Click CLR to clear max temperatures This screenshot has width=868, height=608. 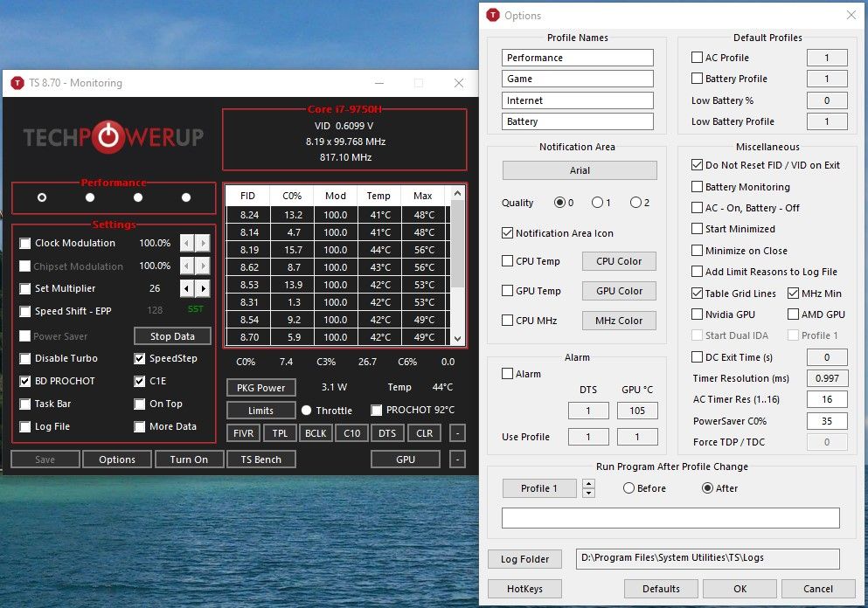pyautogui.click(x=422, y=432)
